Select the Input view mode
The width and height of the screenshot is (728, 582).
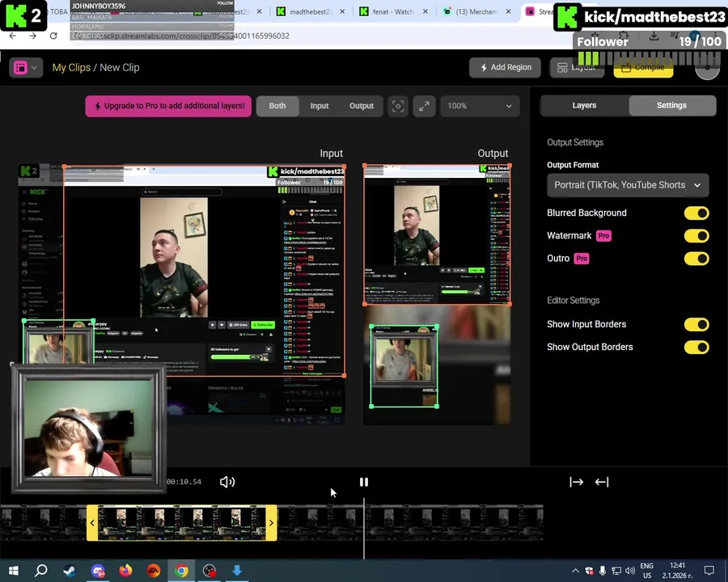coord(320,106)
